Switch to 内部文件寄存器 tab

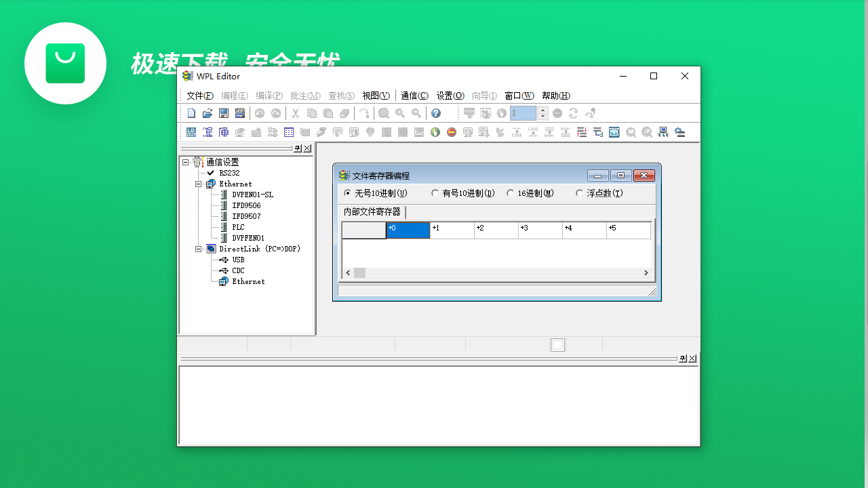[372, 211]
